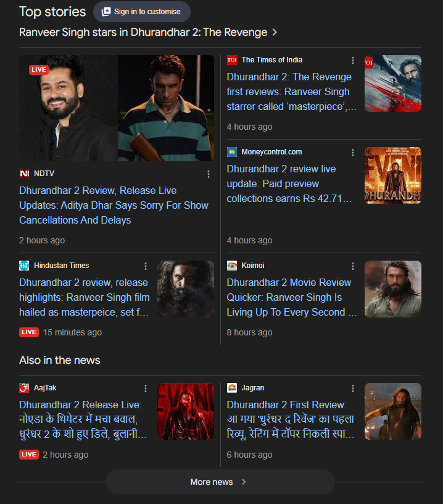
Task: Open NDTV Dhurandhar 2 Review Live Updates headline
Action: pyautogui.click(x=114, y=205)
